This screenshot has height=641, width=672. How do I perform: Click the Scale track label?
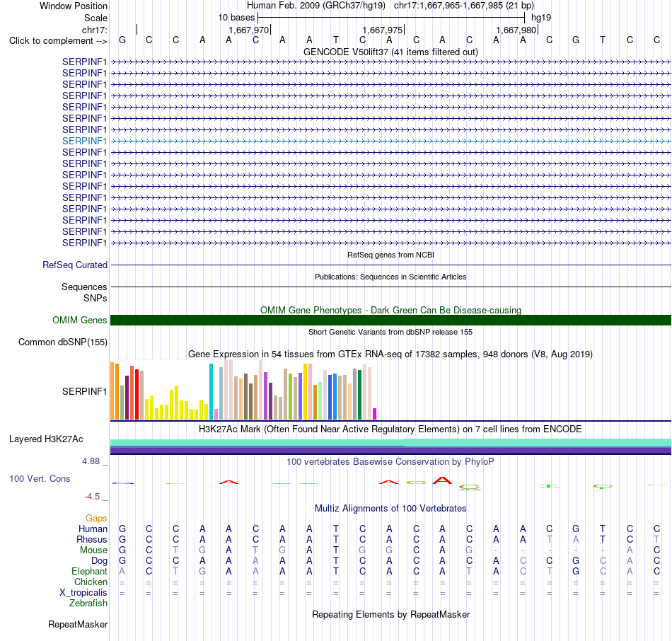[x=95, y=18]
